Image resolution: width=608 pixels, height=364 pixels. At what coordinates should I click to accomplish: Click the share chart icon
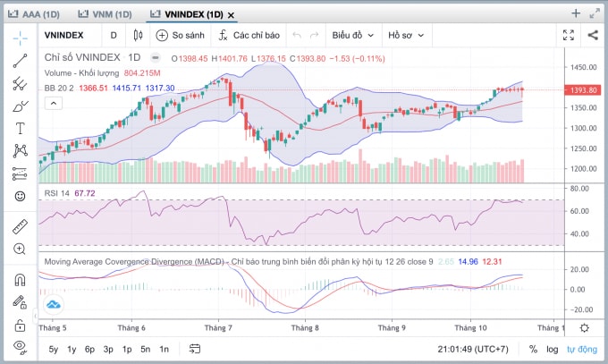(593, 35)
